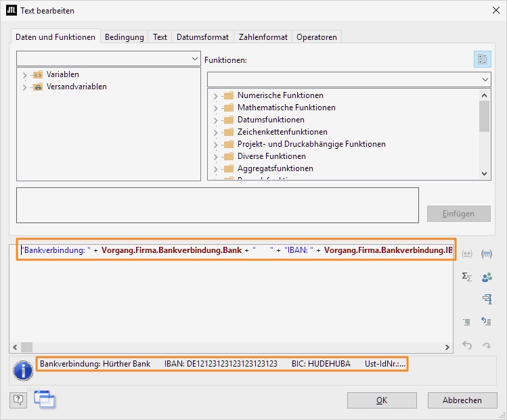Viewport: 507px width, 420px height.
Task: Expand the Variablen tree node
Action: (24, 75)
